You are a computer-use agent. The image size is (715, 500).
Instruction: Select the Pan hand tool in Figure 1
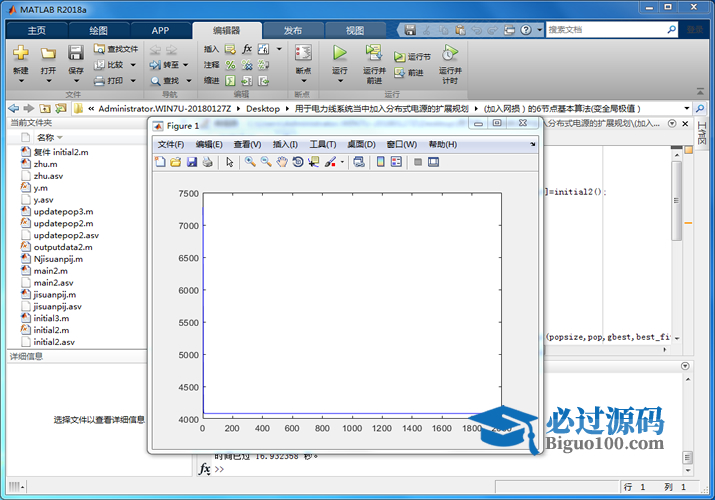click(282, 162)
